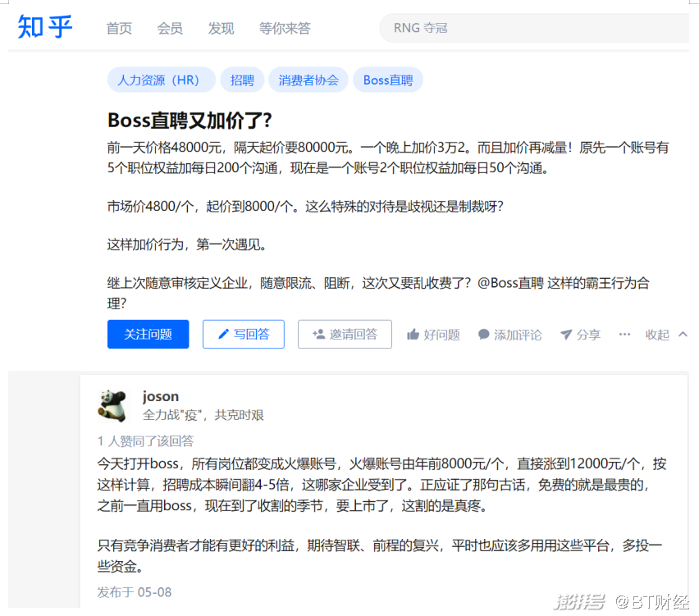
Task: Open the 消费者协会 topic tag
Action: [x=308, y=80]
